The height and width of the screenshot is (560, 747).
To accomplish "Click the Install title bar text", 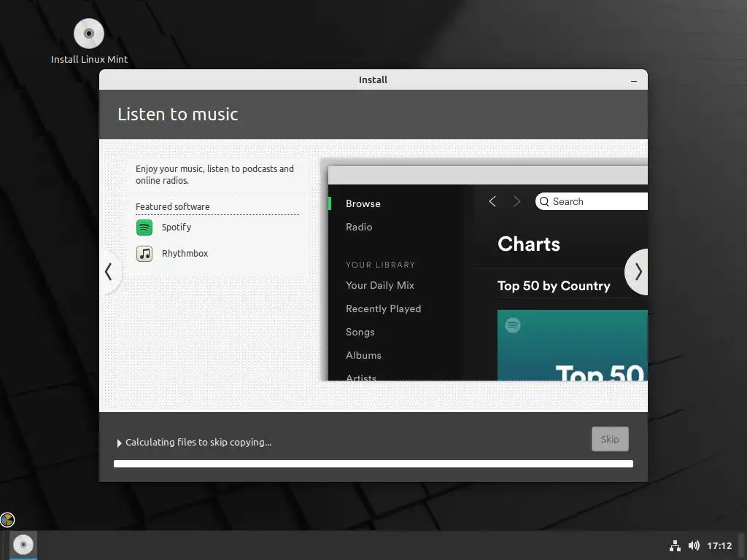I will [373, 80].
